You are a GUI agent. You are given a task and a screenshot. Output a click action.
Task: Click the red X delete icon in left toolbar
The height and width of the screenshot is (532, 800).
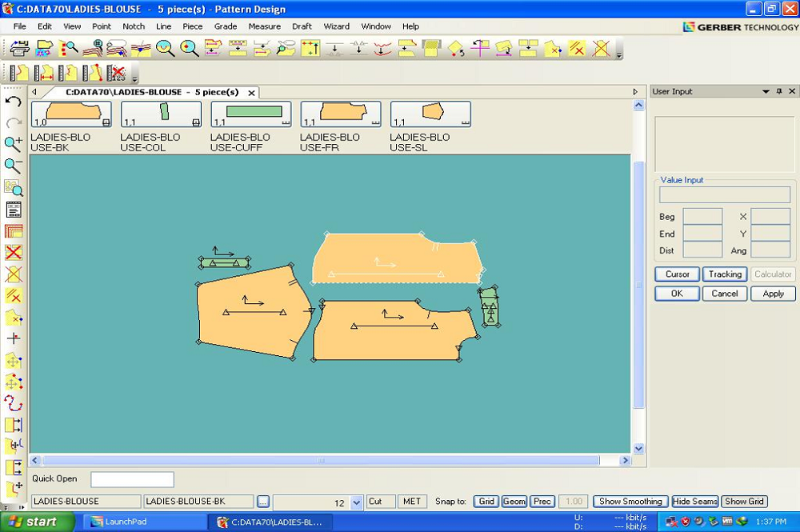tap(13, 253)
